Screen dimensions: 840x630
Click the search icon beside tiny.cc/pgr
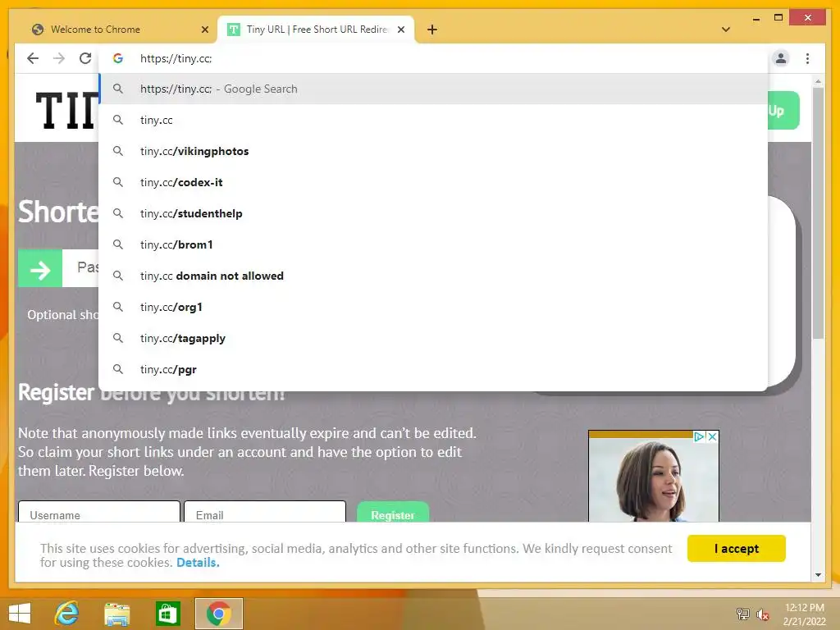[x=118, y=369]
